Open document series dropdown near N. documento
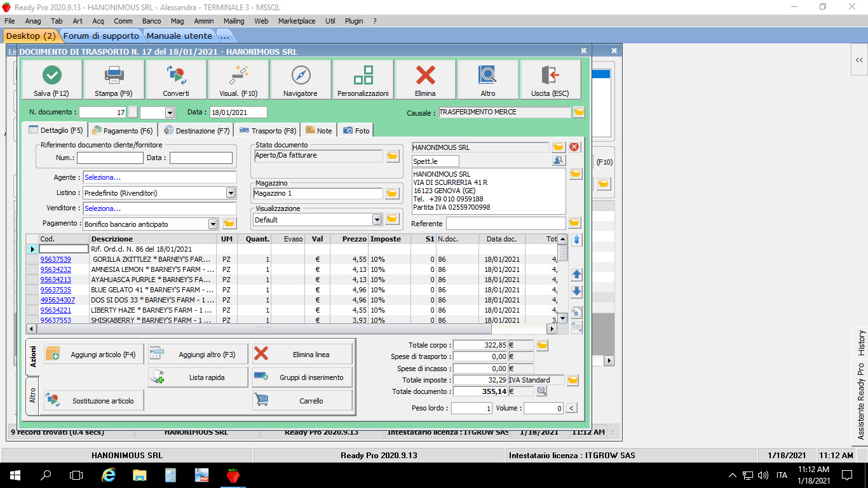Screen dimensions: 868x488 point(170,112)
